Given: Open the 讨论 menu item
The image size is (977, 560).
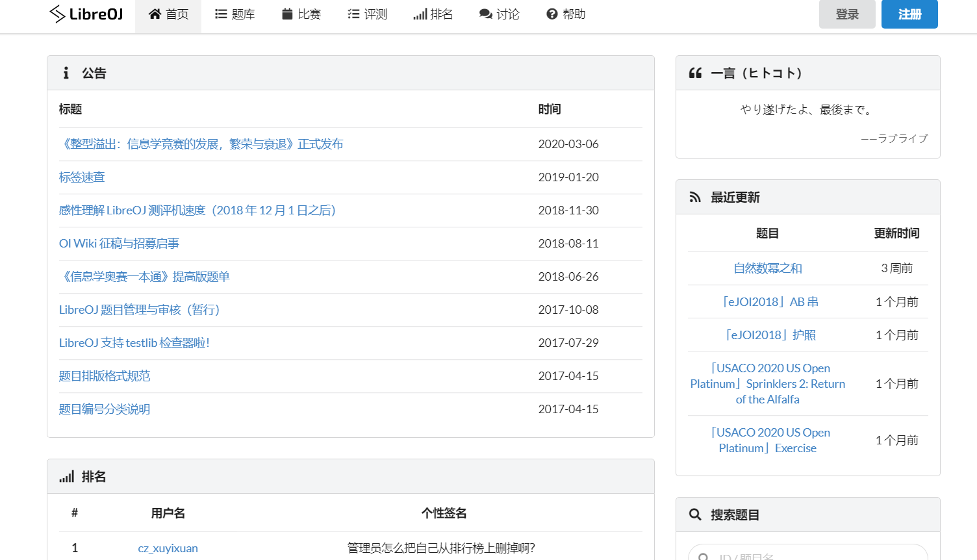Looking at the screenshot, I should pos(499,14).
